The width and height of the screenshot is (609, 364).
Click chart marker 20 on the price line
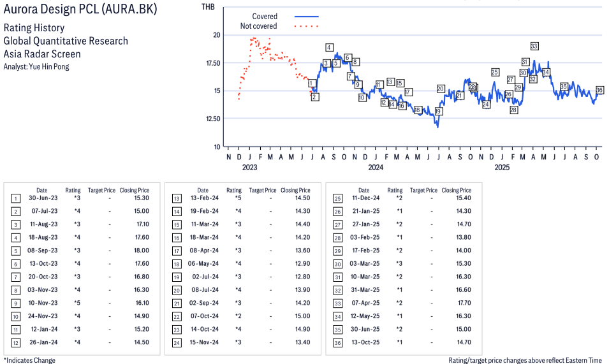coord(441,89)
